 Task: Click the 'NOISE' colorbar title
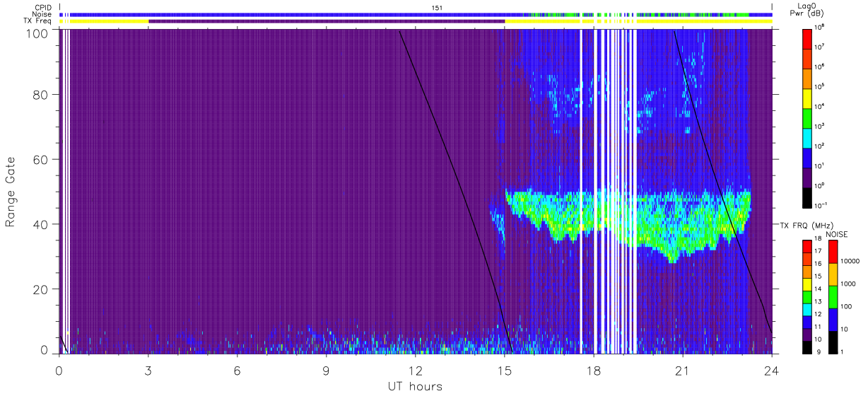click(836, 233)
